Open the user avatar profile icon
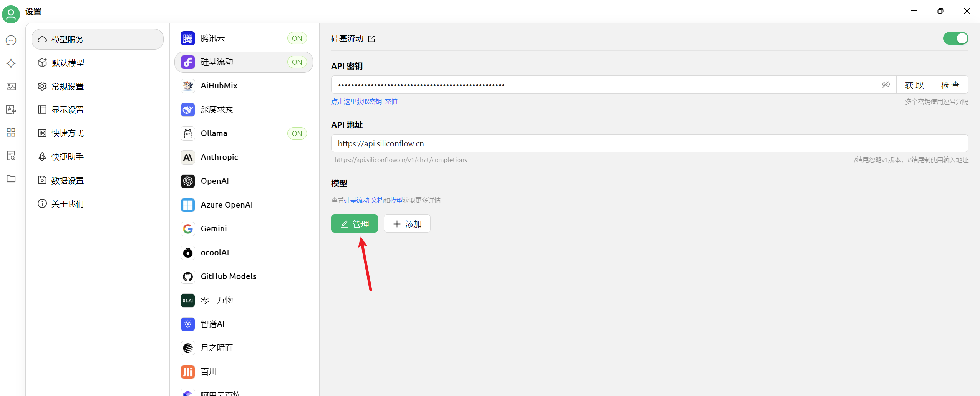 point(11,14)
